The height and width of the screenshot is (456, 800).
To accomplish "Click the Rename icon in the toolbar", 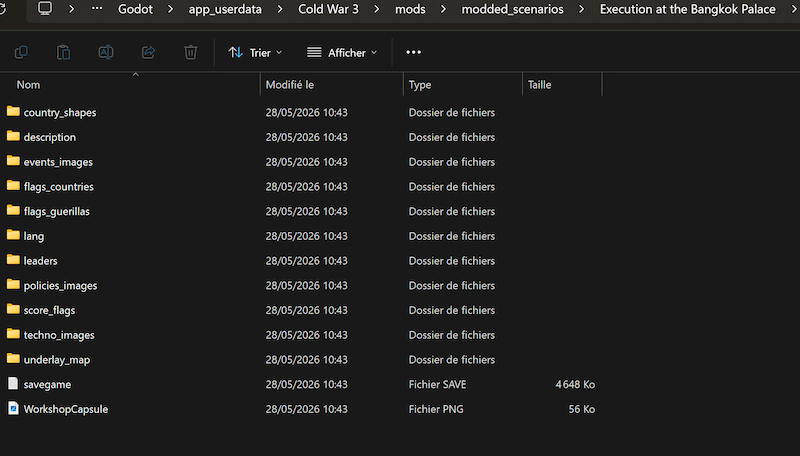I will (x=106, y=52).
